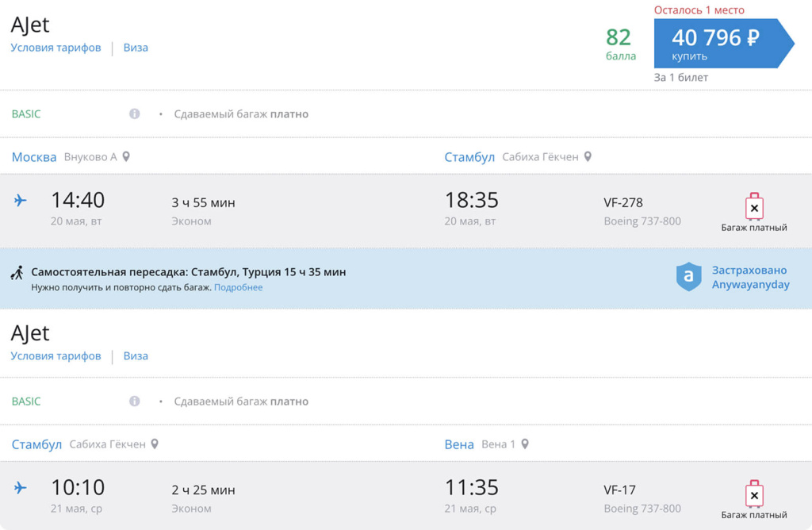Click flight number VF-278
This screenshot has height=530, width=812.
click(x=623, y=202)
